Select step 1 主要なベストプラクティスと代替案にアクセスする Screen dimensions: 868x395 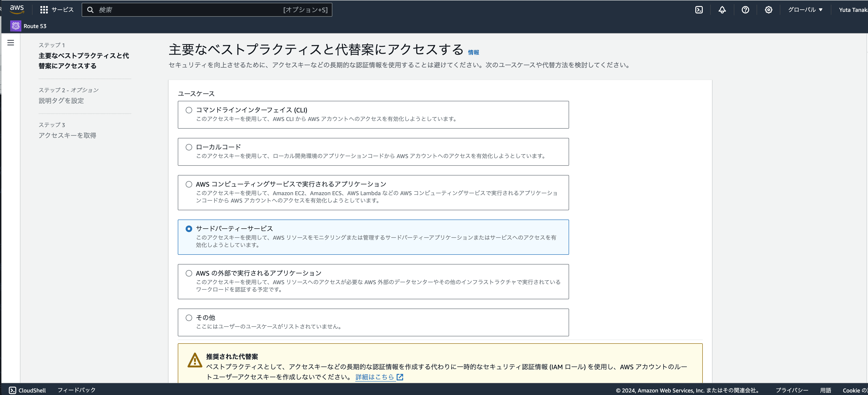(x=84, y=61)
